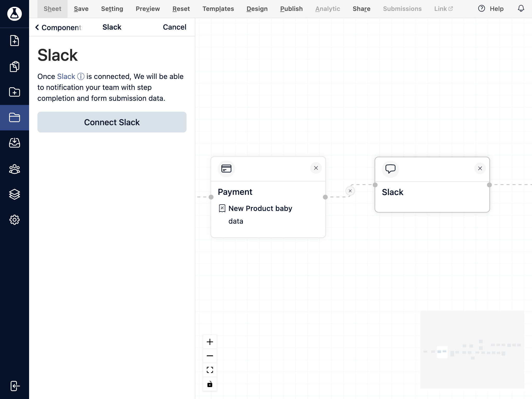Click the Payment node's right connector handle

tap(325, 197)
